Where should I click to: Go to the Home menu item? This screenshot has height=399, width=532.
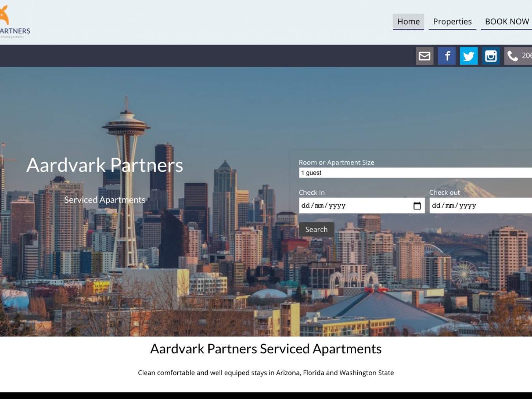[408, 22]
